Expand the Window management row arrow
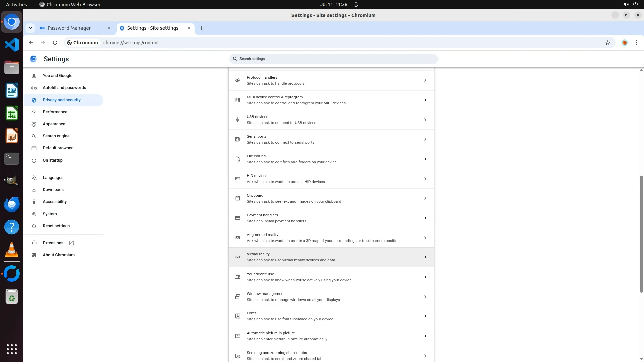The height and width of the screenshot is (362, 644). point(425,297)
